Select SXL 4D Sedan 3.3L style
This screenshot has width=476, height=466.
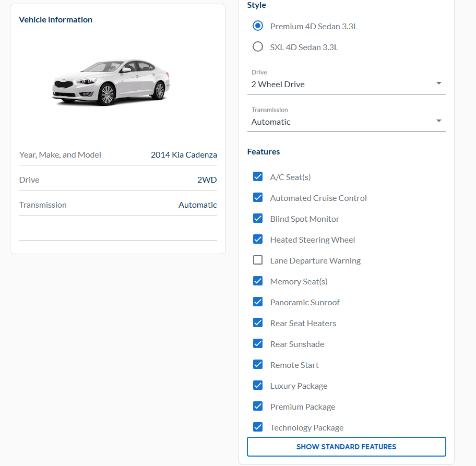point(258,47)
